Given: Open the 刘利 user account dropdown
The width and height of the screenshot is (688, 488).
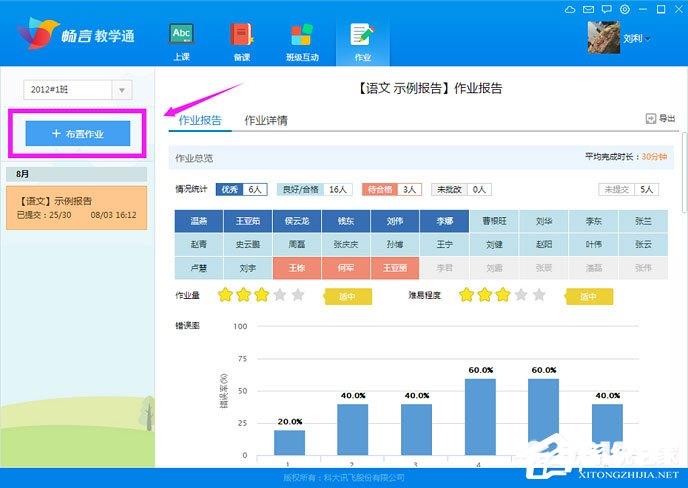Looking at the screenshot, I should tap(637, 39).
